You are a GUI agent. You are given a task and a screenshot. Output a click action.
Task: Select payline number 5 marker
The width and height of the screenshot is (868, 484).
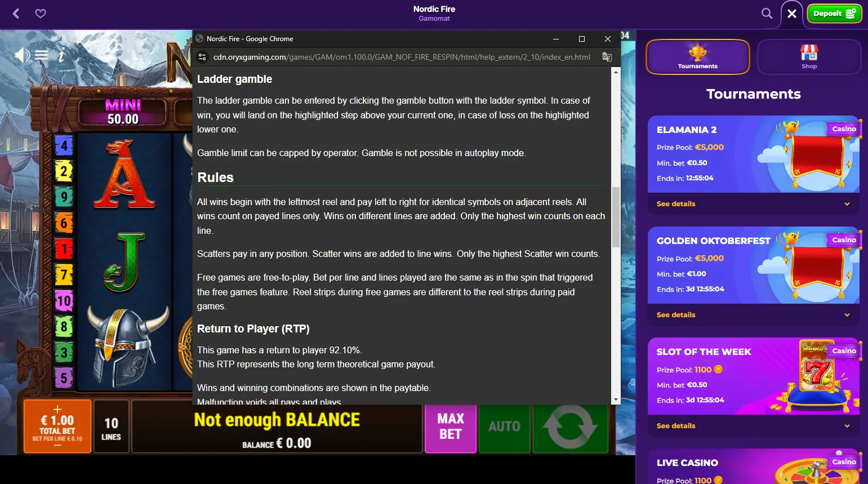click(x=64, y=378)
